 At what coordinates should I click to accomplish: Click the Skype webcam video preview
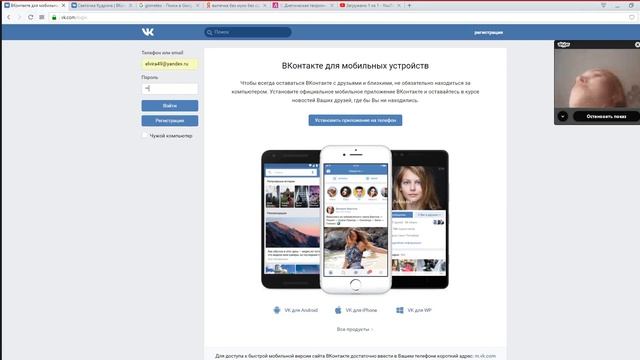(597, 78)
